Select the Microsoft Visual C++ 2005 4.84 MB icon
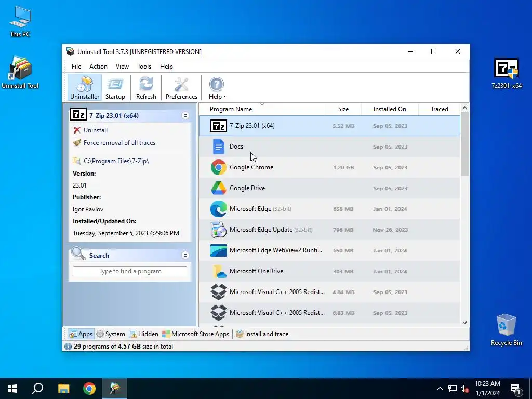The width and height of the screenshot is (532, 399). coord(219,292)
